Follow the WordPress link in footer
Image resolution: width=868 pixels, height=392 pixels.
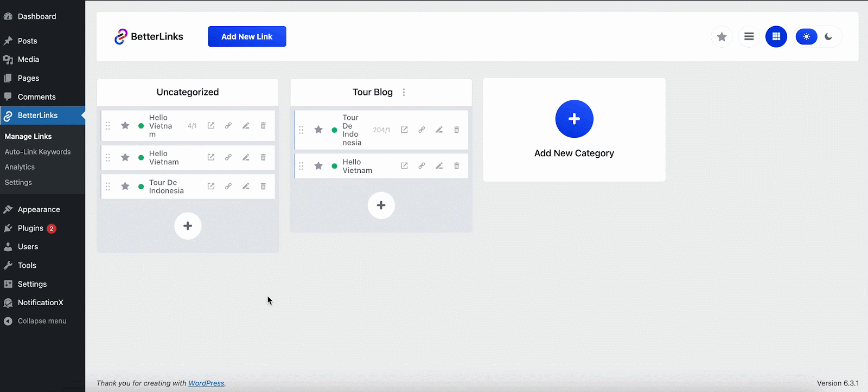point(206,383)
